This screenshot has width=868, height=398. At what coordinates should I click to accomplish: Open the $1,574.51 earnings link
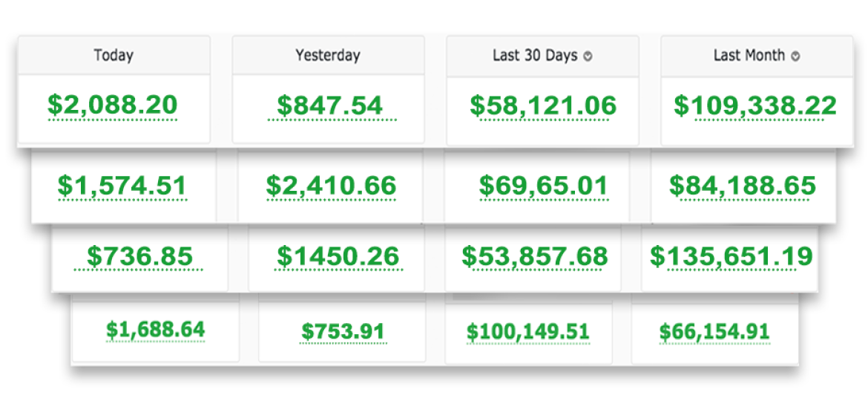[122, 186]
